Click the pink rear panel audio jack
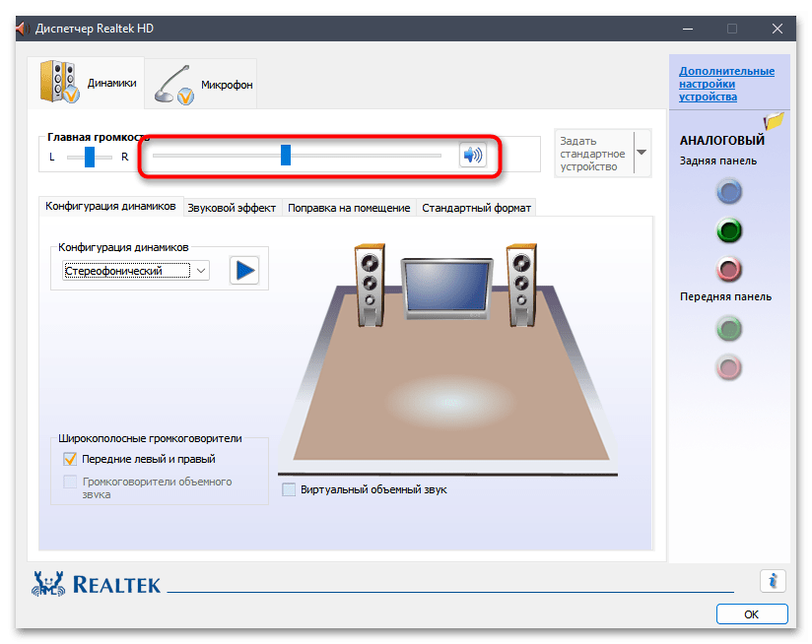 coord(729,270)
